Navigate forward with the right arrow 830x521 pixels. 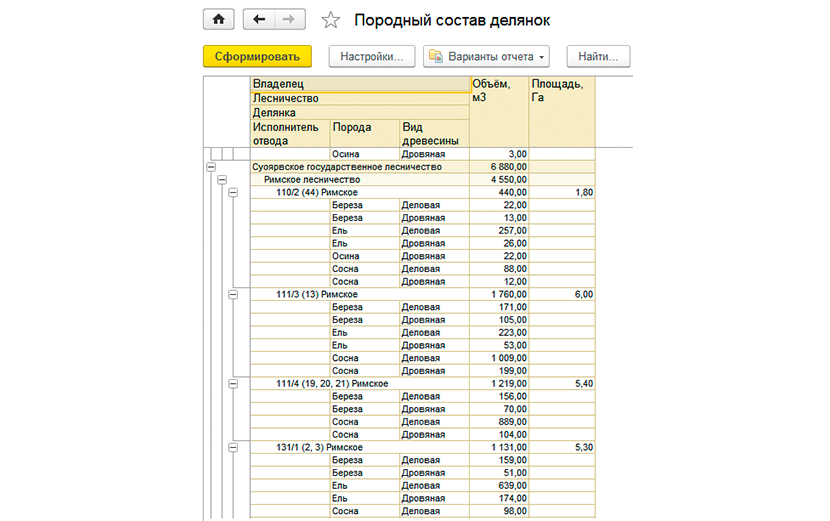(289, 20)
